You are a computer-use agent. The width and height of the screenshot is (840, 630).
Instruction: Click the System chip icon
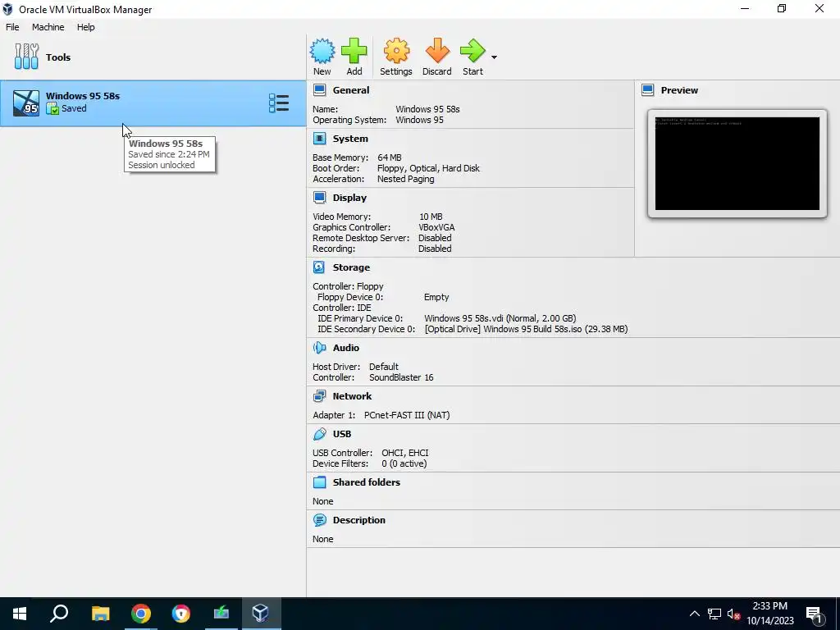[x=319, y=139]
